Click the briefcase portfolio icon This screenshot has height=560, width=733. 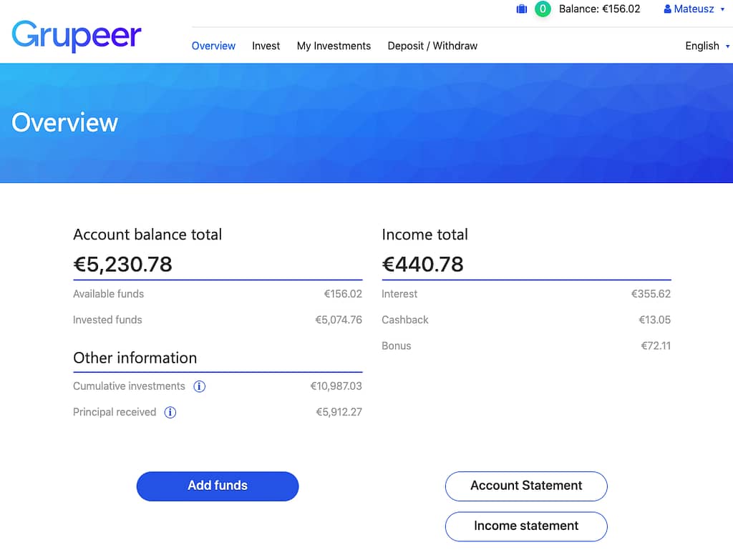tap(522, 9)
